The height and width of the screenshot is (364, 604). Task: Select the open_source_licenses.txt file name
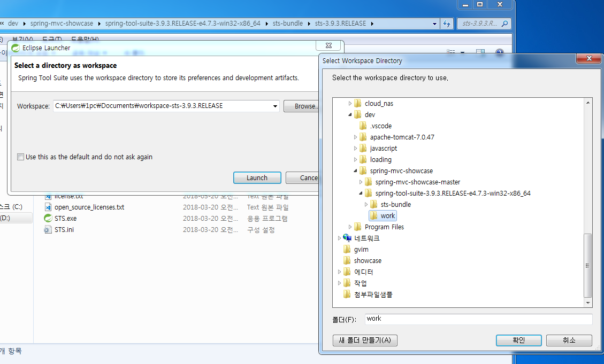(x=89, y=207)
